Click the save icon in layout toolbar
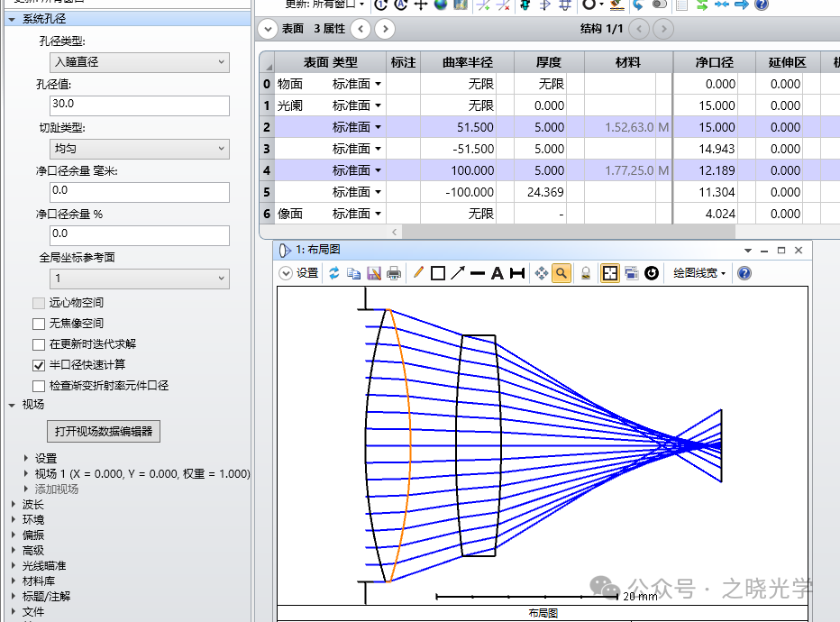 (373, 273)
